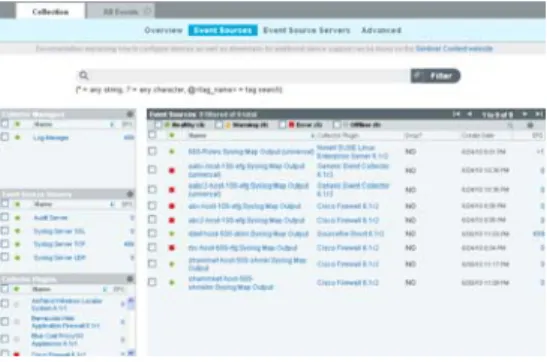This screenshot has width=547, height=362.
Task: Open the Syslog Server TCP link
Action: click(x=59, y=244)
